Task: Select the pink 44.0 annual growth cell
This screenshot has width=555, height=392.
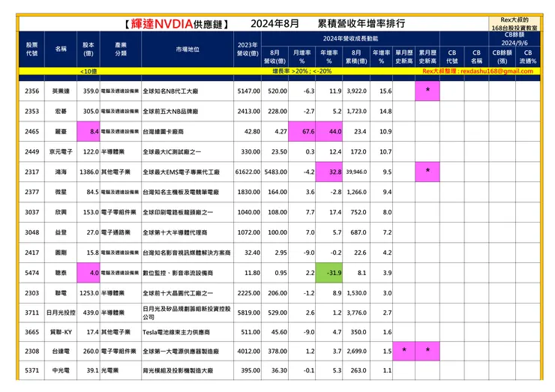Action: [x=329, y=132]
